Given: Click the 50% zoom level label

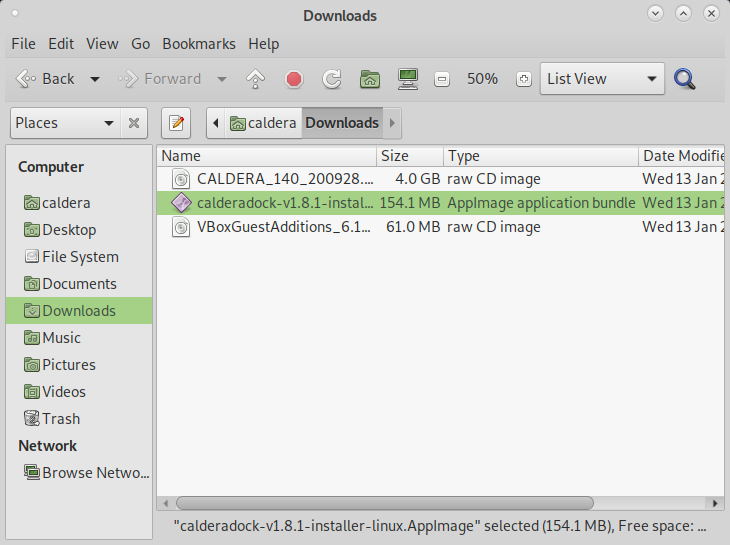Looking at the screenshot, I should (x=482, y=79).
